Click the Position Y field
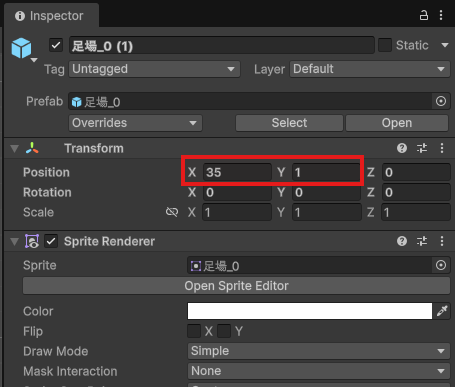The image size is (455, 387). click(x=326, y=172)
